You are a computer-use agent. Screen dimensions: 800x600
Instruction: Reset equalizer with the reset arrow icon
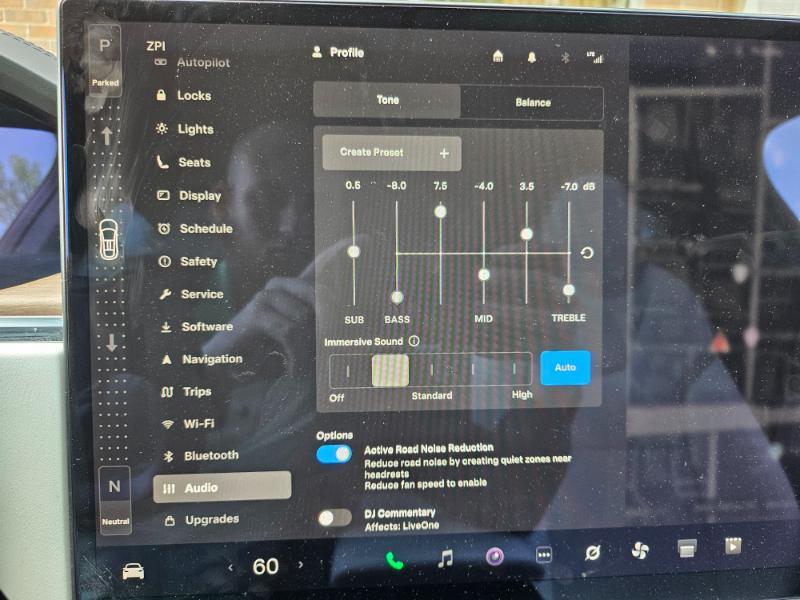point(587,253)
